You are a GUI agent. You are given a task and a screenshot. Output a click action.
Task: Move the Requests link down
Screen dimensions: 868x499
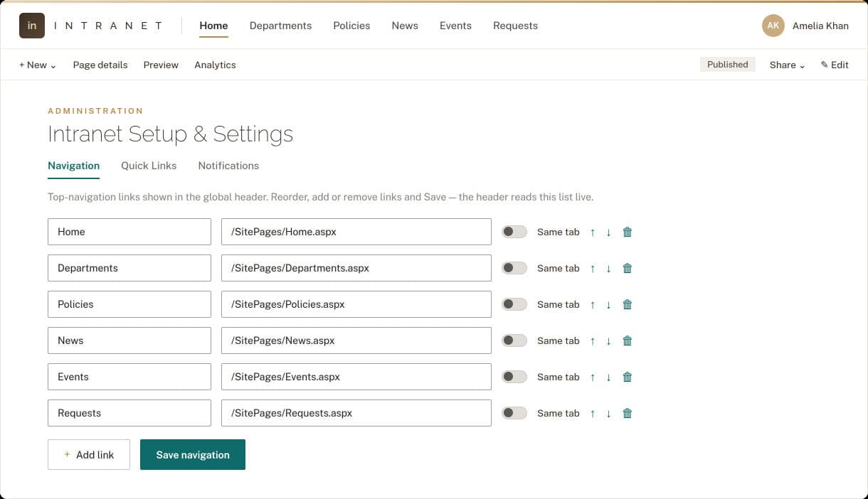608,413
